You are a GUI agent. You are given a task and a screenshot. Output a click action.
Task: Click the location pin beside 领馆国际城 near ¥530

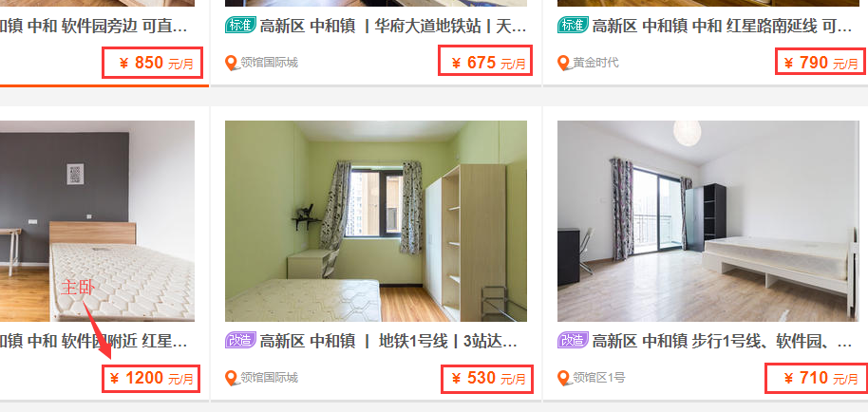point(232,378)
